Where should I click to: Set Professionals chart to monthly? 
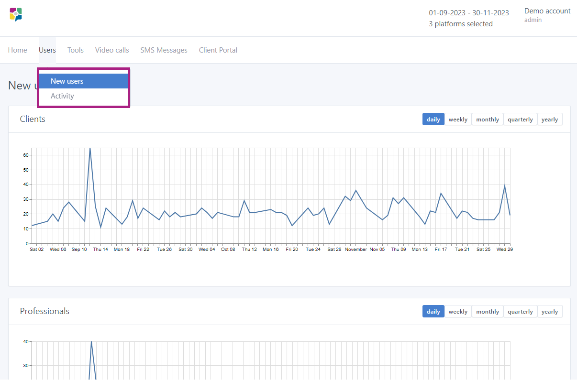click(x=488, y=312)
